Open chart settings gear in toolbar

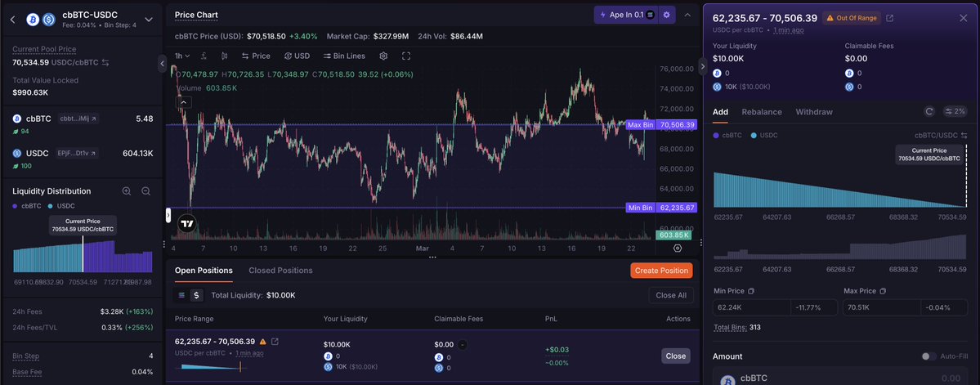[x=383, y=56]
